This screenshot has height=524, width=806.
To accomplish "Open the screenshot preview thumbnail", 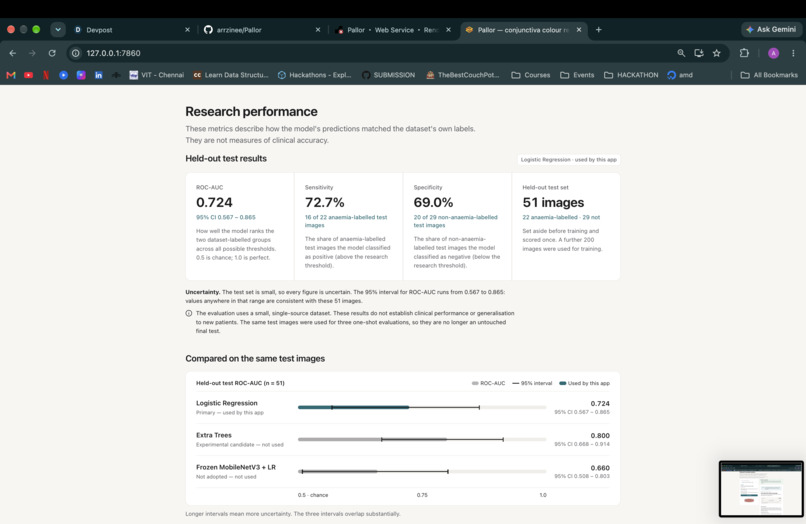I will pyautogui.click(x=761, y=489).
